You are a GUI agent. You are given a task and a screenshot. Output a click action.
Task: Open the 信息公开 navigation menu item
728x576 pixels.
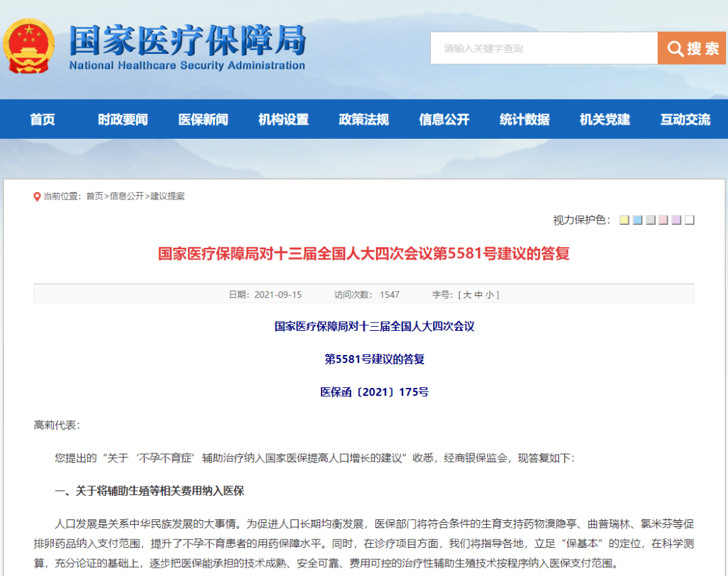(444, 119)
